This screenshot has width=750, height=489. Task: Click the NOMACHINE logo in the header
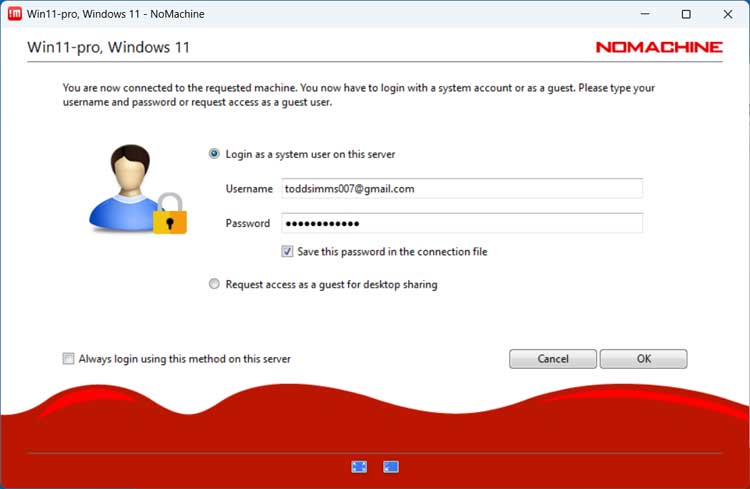point(659,47)
